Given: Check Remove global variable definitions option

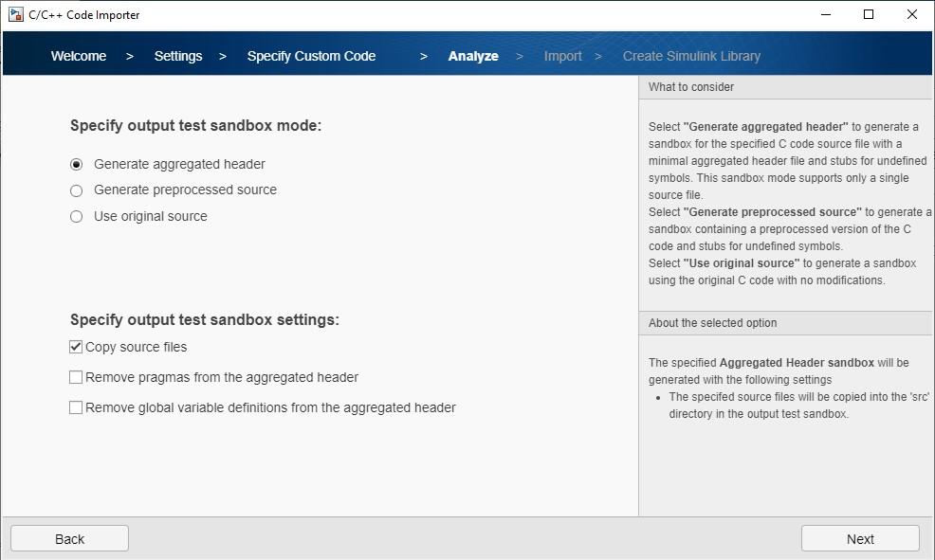Looking at the screenshot, I should pyautogui.click(x=76, y=407).
